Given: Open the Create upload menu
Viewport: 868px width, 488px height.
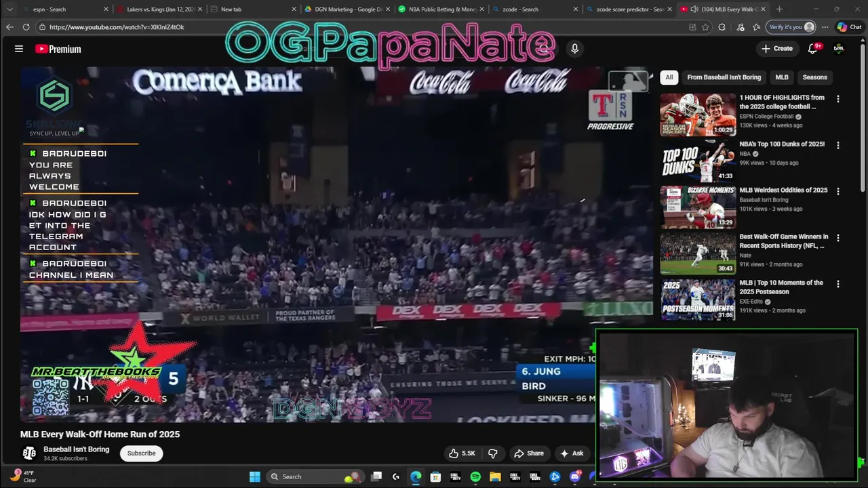Looking at the screenshot, I should [x=777, y=49].
